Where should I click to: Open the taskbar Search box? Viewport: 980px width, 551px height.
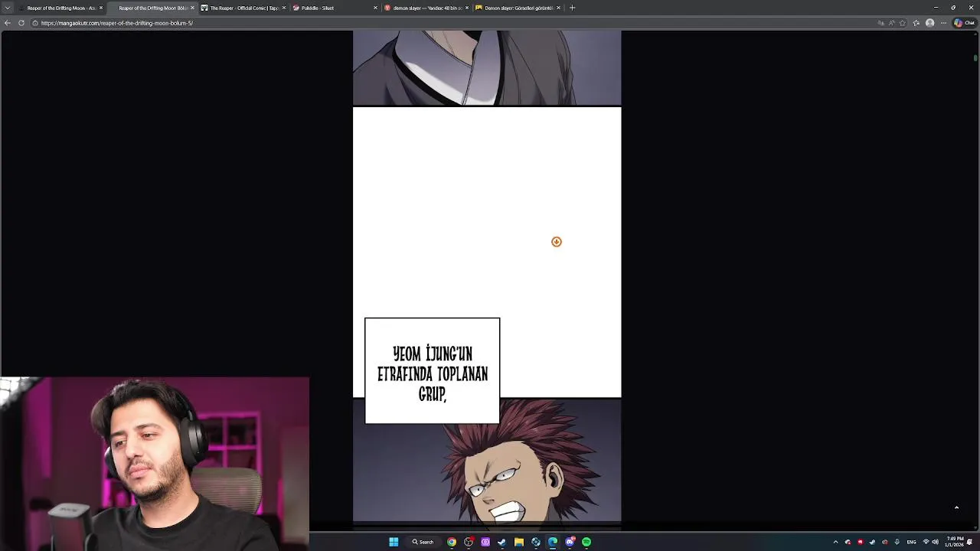pos(423,542)
